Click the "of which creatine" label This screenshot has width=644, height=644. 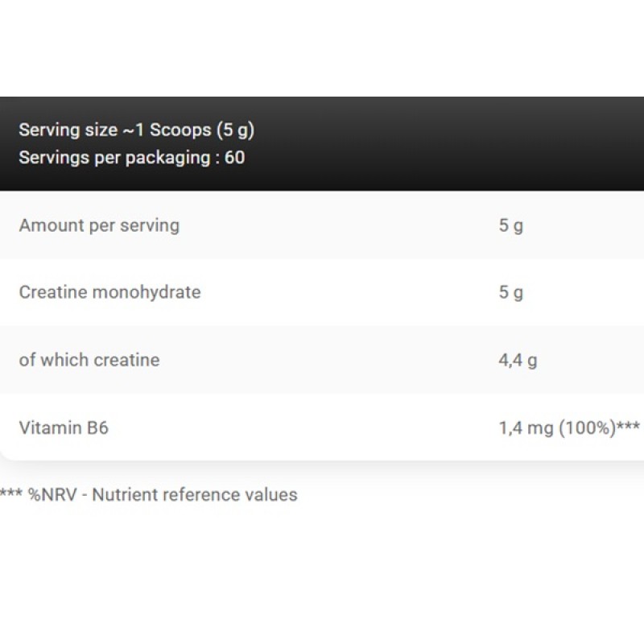point(89,360)
